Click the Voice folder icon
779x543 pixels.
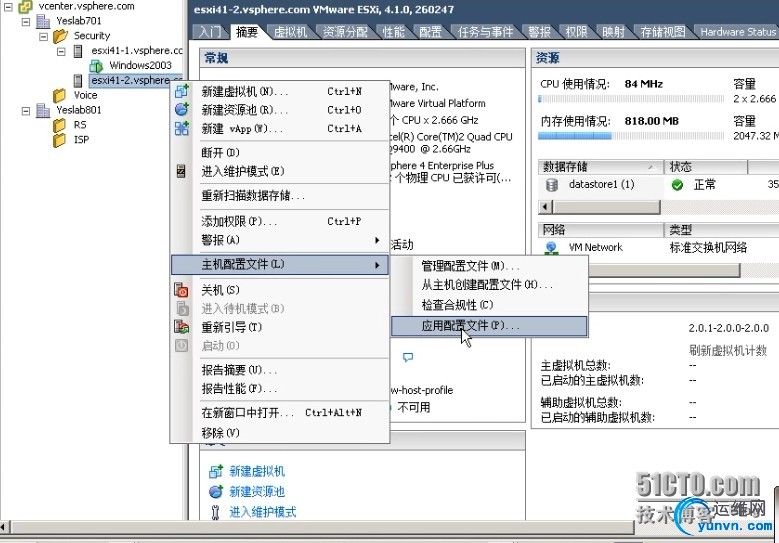(60, 95)
